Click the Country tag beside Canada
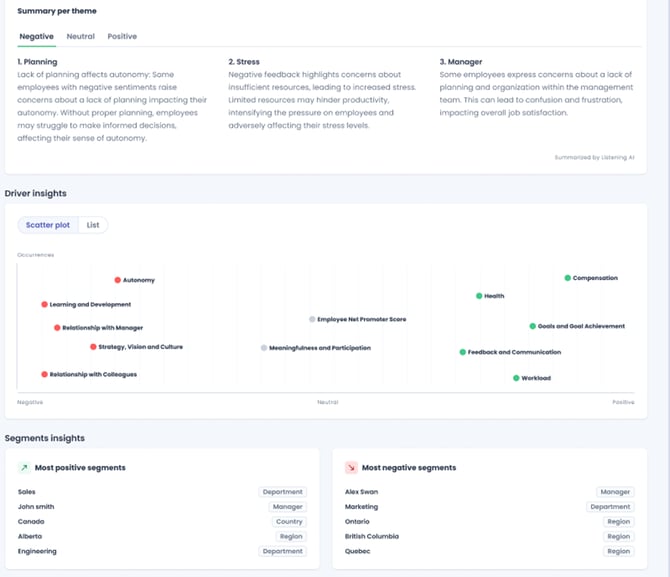The image size is (670, 577). click(x=288, y=521)
